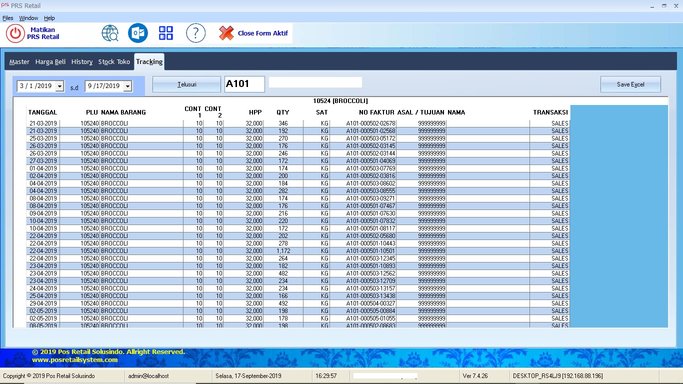Image resolution: width=683 pixels, height=384 pixels.
Task: Click the 16:29:57 clock in status bar
Action: click(326, 376)
